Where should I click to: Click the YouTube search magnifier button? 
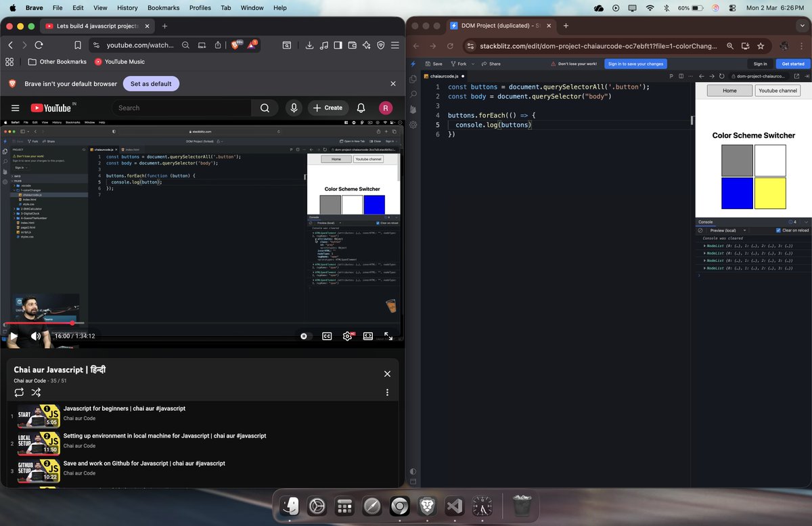[x=265, y=108]
